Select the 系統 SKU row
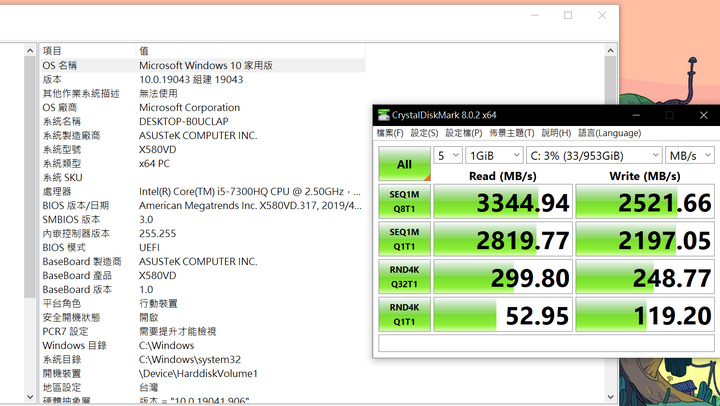The height and width of the screenshot is (406, 720). coord(202,177)
